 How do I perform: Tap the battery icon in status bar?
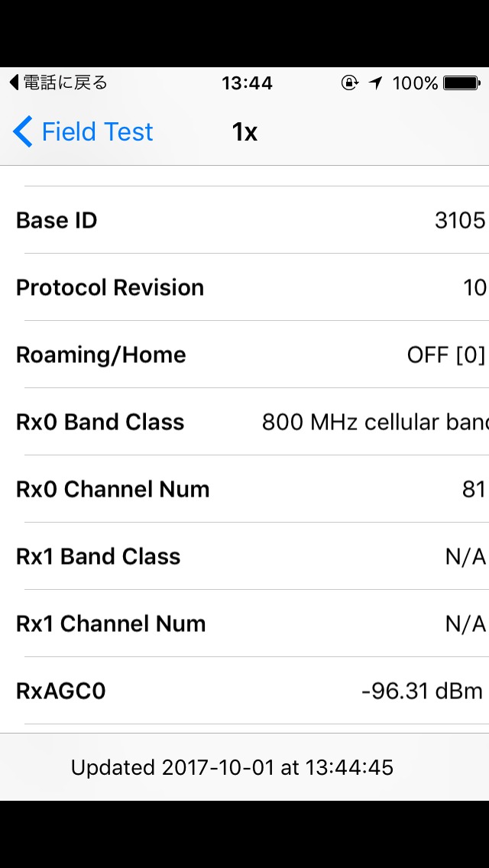point(461,83)
